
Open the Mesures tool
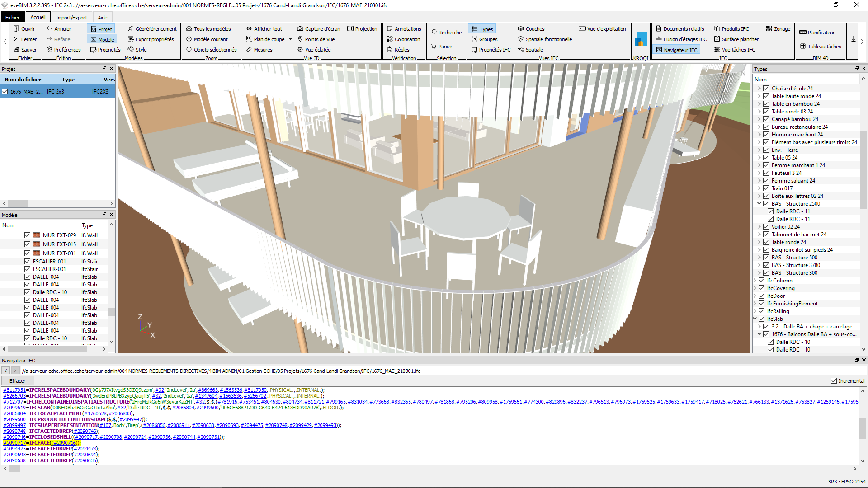(259, 50)
